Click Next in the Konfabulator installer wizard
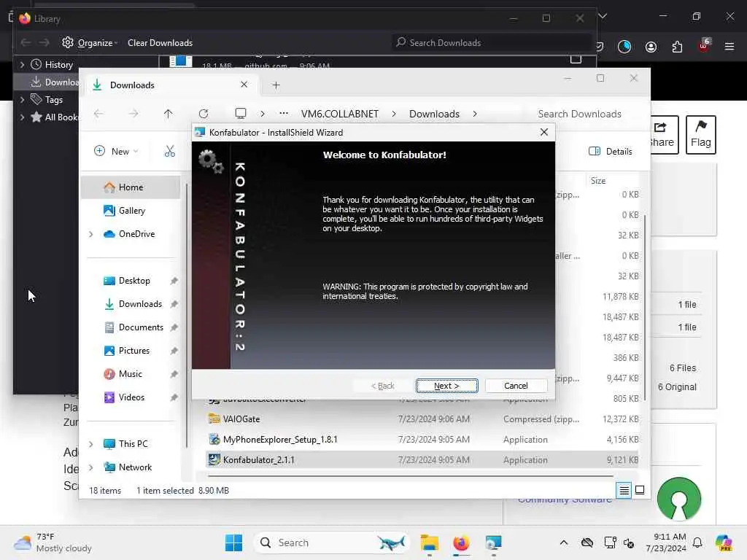 point(446,385)
